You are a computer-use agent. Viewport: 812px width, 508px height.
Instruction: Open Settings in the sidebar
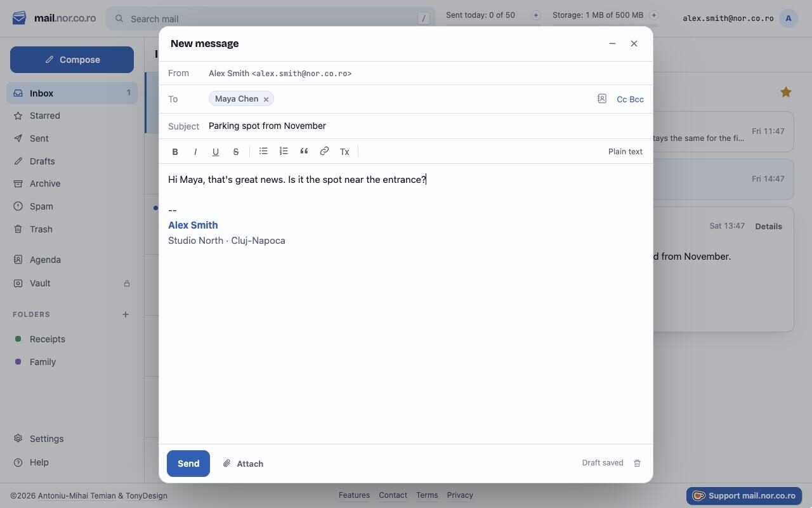click(x=72, y=439)
